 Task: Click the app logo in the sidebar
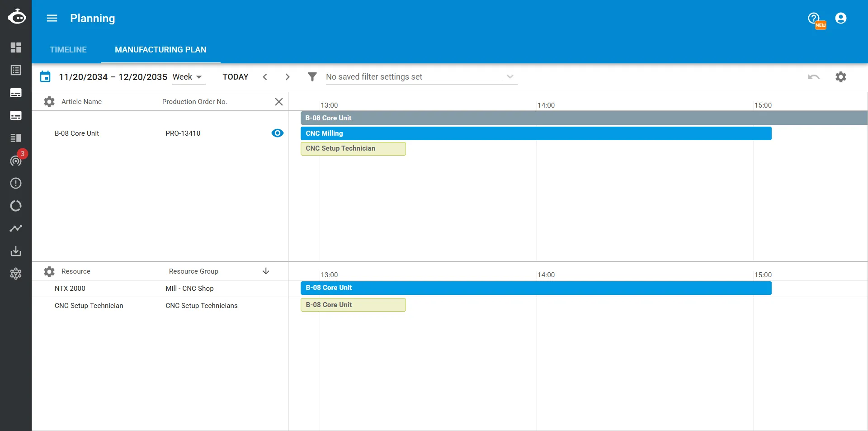click(x=17, y=17)
